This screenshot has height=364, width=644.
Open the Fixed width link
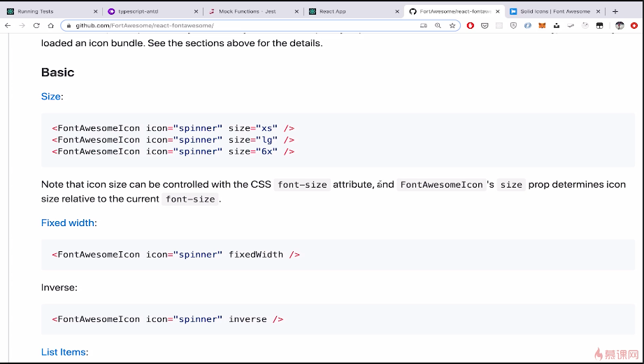68,223
